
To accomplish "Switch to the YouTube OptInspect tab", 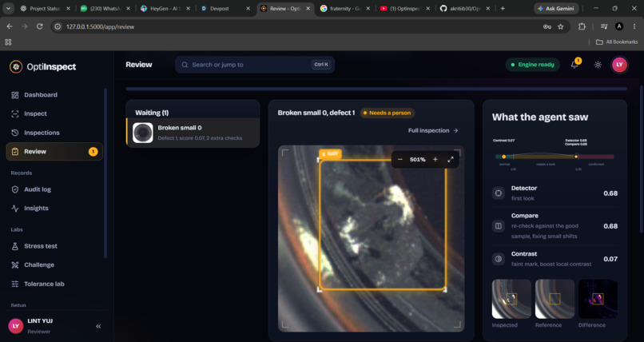I will [x=405, y=8].
